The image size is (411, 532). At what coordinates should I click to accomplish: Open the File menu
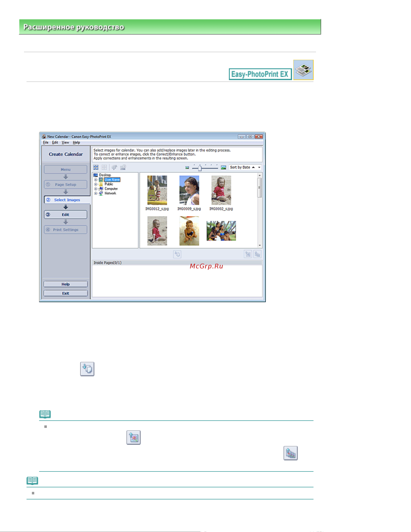tap(46, 143)
